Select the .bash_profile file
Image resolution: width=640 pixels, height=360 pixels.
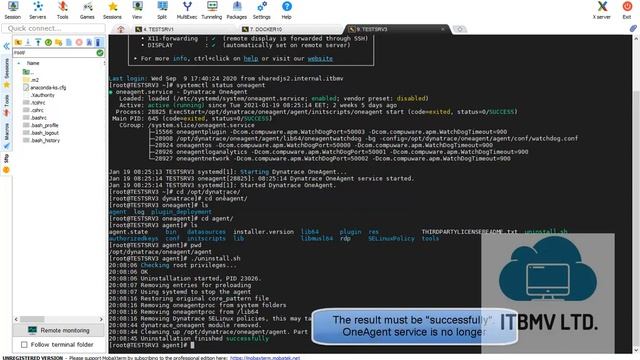(40, 125)
